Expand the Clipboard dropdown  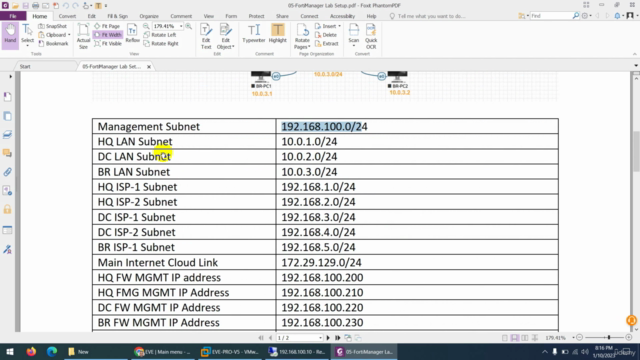coord(69,35)
